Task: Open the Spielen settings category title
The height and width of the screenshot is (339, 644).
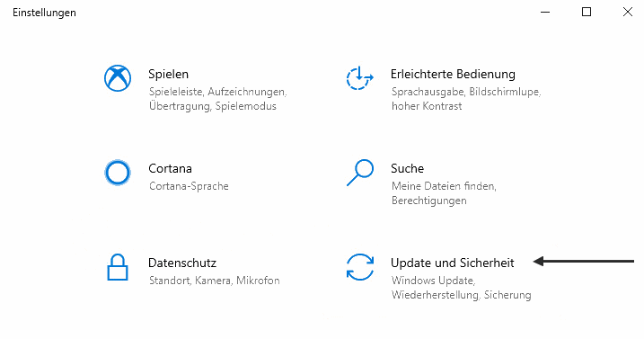Action: pos(168,75)
